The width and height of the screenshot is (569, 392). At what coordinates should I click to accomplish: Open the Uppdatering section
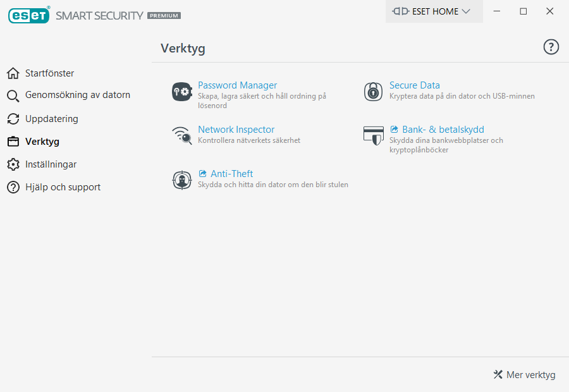(51, 119)
